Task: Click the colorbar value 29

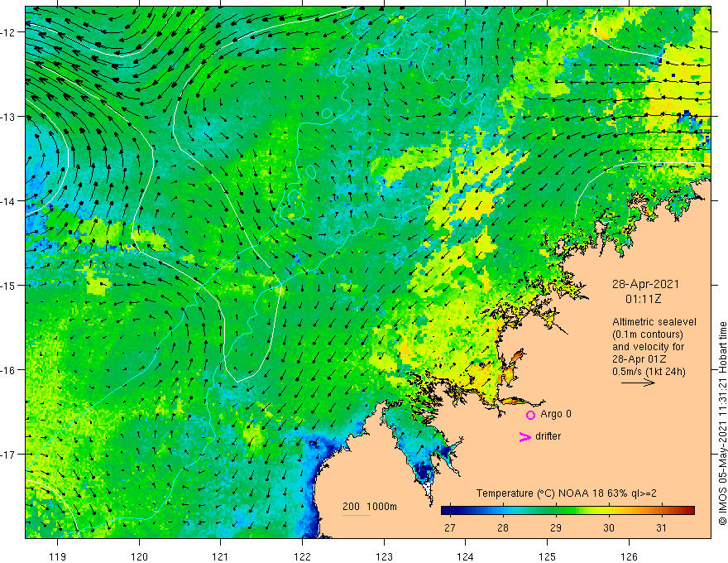Action: [555, 527]
